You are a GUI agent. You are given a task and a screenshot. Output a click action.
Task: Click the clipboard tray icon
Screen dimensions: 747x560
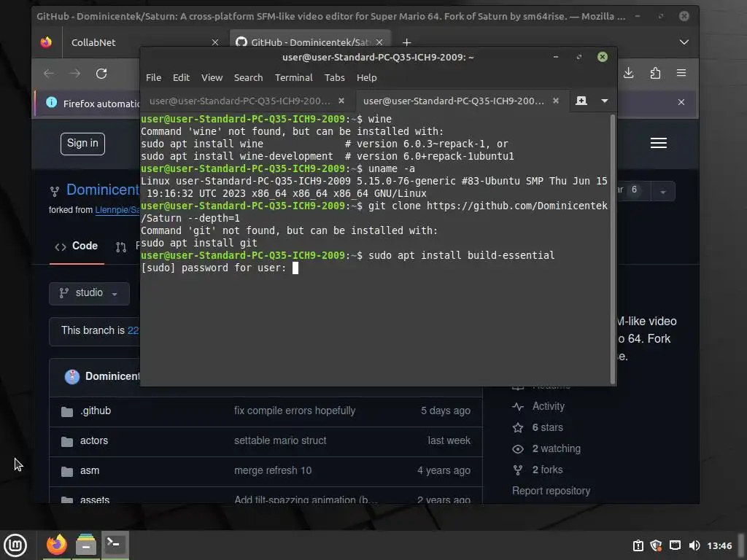click(638, 545)
